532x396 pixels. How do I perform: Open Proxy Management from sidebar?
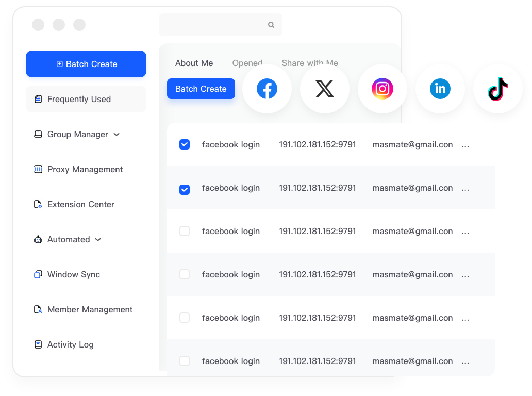pyautogui.click(x=85, y=169)
